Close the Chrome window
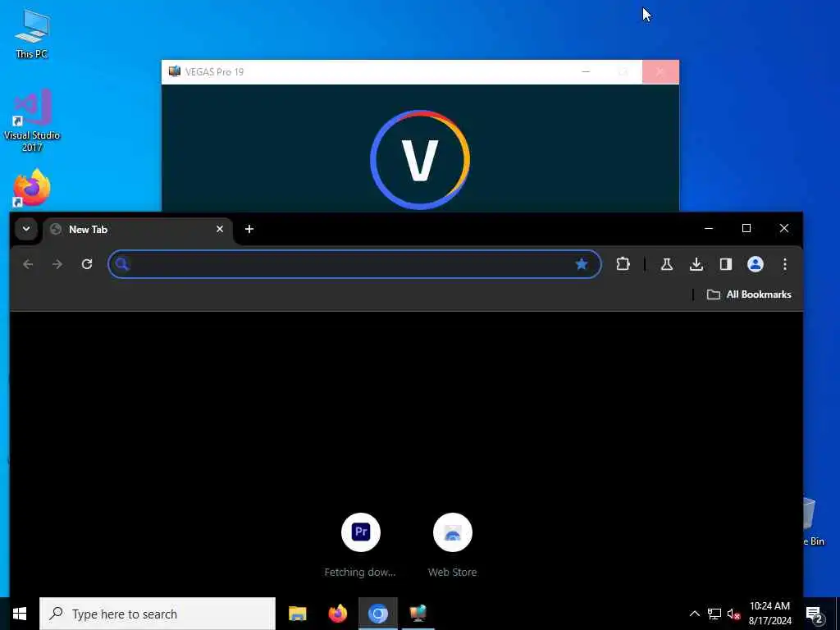840x630 pixels. [783, 228]
